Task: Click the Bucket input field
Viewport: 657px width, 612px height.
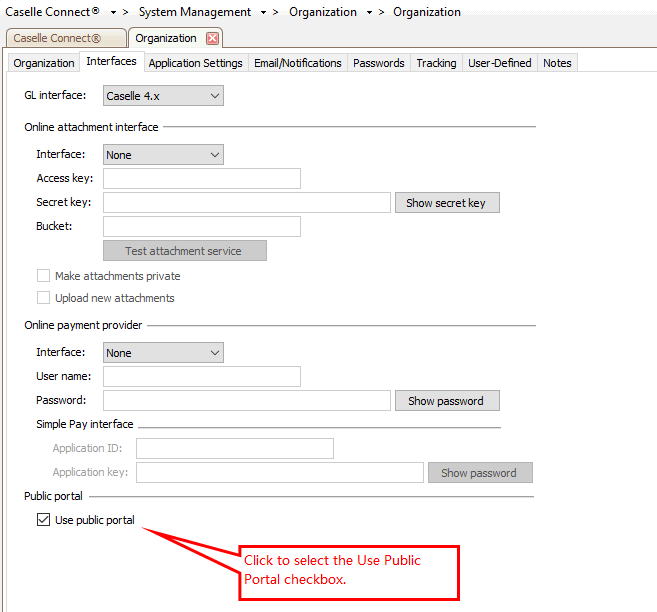Action: pyautogui.click(x=201, y=227)
